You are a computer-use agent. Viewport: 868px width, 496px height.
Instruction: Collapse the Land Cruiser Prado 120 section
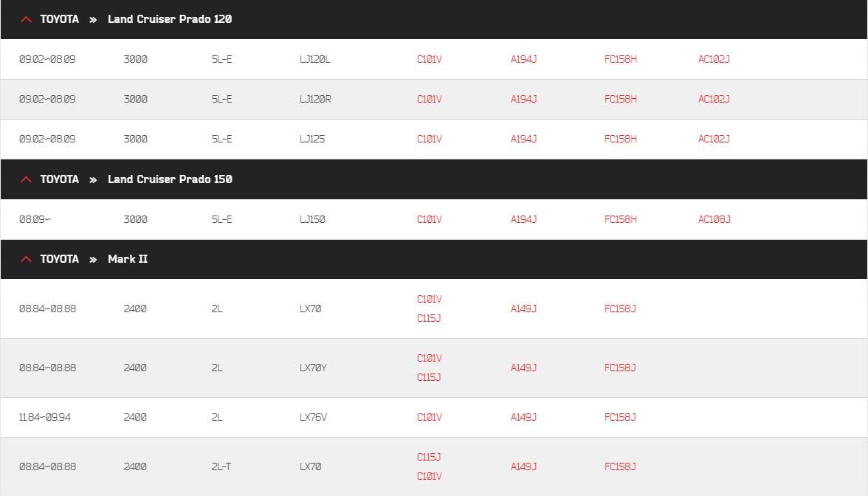(26, 19)
